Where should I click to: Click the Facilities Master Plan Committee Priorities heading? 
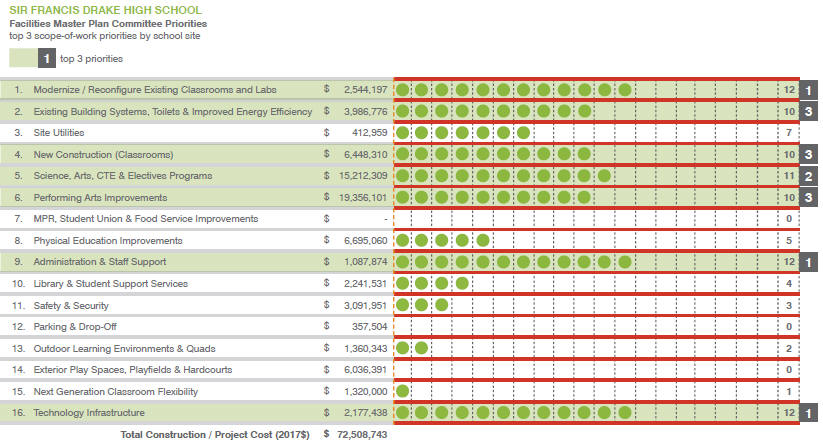point(108,22)
